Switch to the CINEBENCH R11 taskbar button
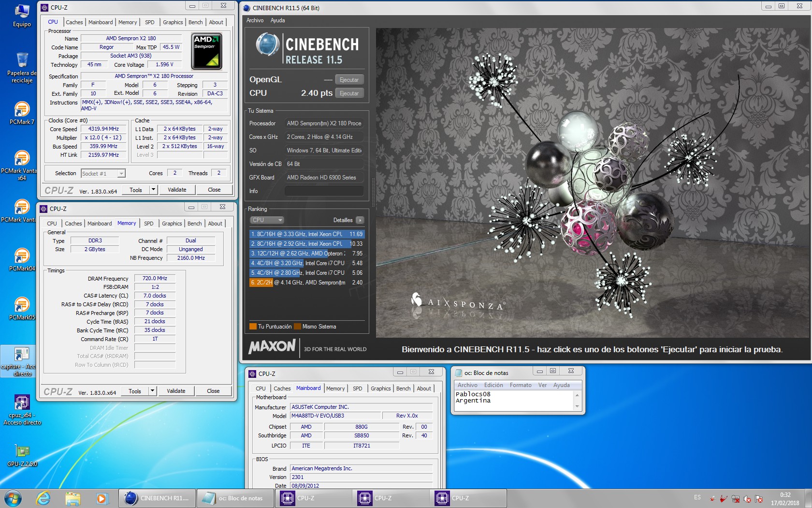The width and height of the screenshot is (812, 508). (x=158, y=498)
